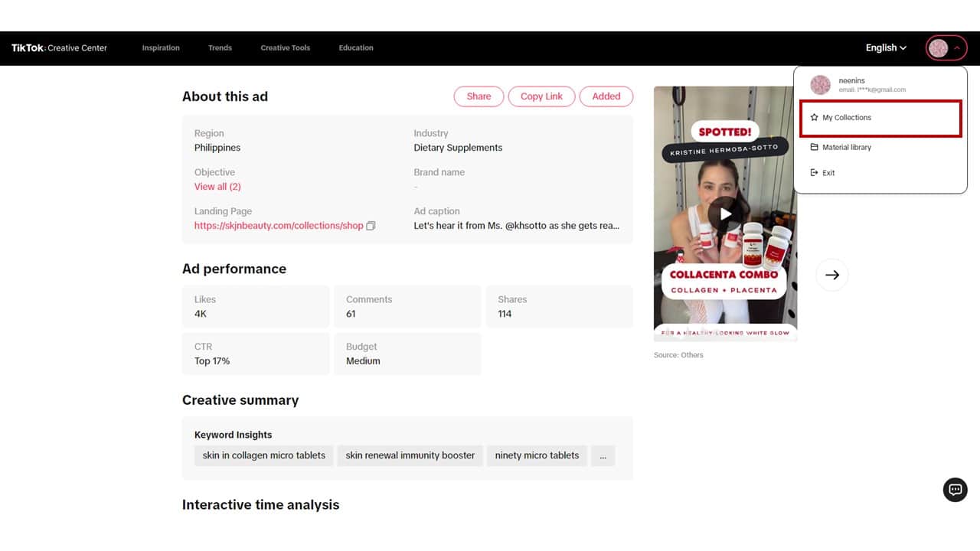The width and height of the screenshot is (980, 551).
Task: Click the Likes 4K metric card
Action: 256,307
